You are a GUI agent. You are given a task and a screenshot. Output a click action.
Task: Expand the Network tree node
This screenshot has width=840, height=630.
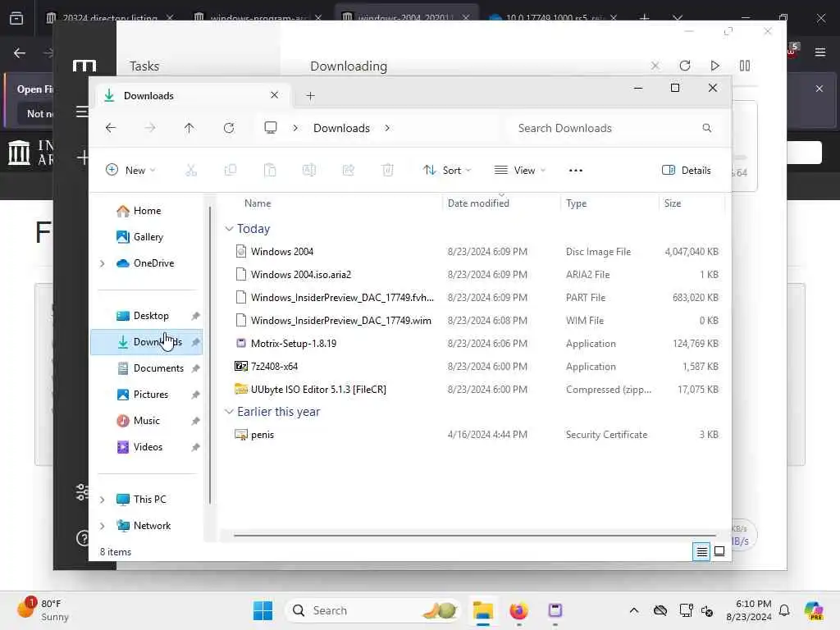tap(102, 526)
